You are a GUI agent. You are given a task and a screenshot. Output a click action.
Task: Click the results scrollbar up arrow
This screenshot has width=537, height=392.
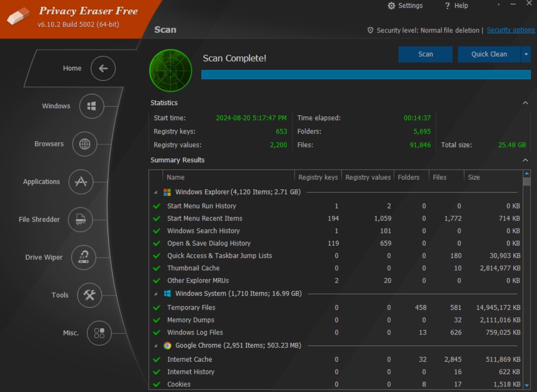tap(527, 174)
